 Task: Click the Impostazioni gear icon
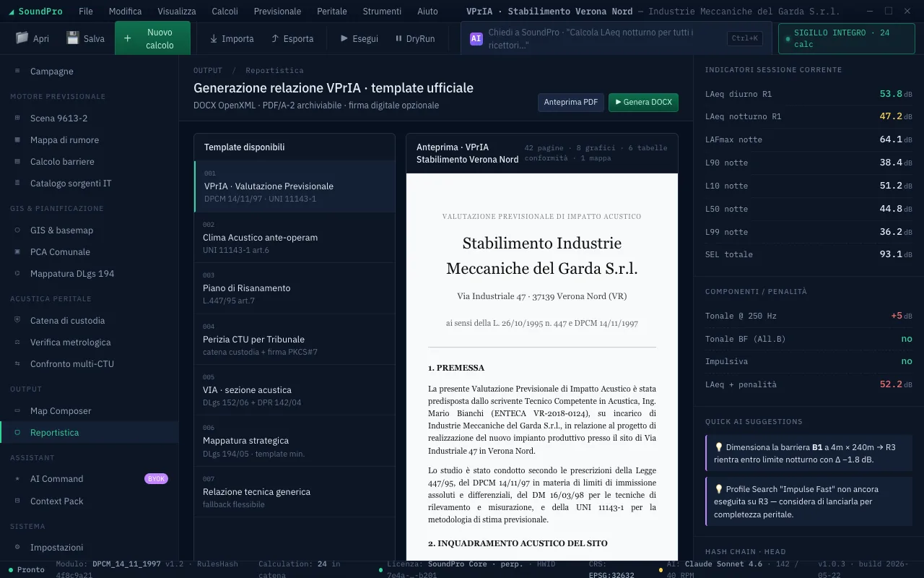click(x=17, y=548)
